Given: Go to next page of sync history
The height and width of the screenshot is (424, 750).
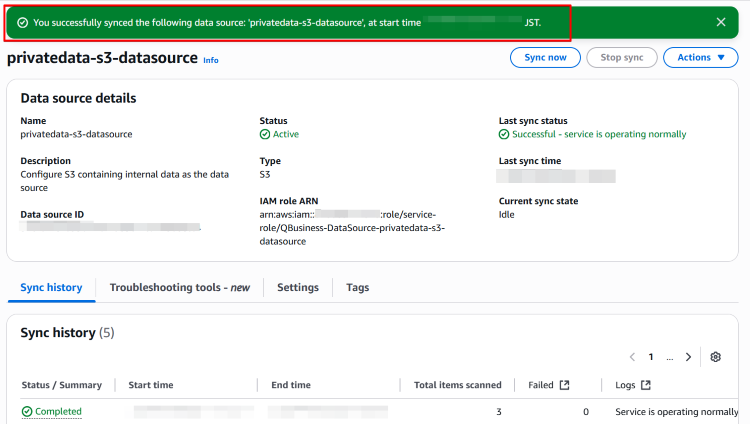Looking at the screenshot, I should point(688,357).
